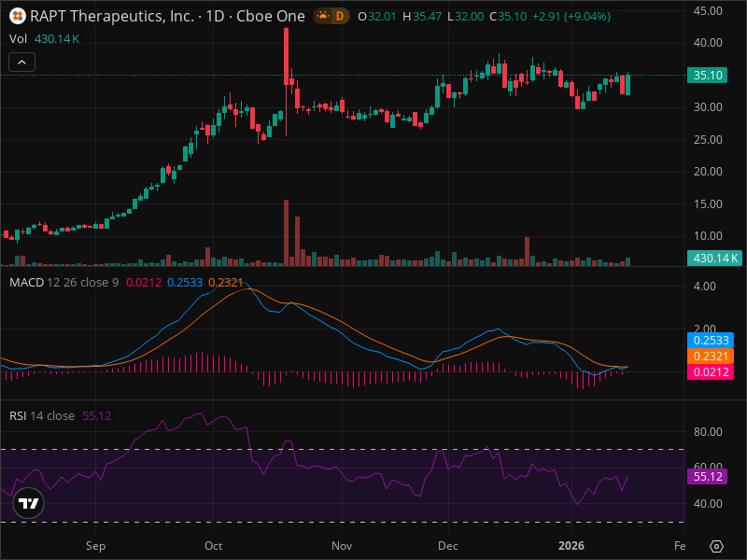747x560 pixels.
Task: Click signal orange value tag 0.2321
Action: tap(711, 357)
